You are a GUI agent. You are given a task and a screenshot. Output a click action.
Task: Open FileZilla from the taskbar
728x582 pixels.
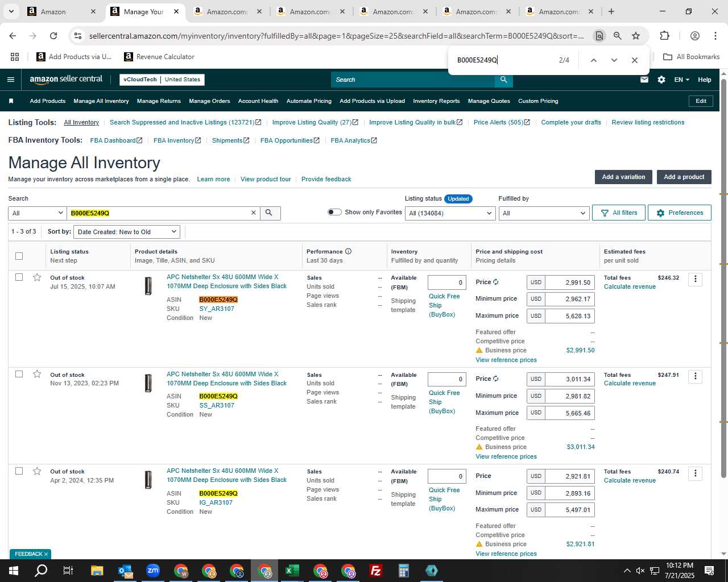click(375, 571)
